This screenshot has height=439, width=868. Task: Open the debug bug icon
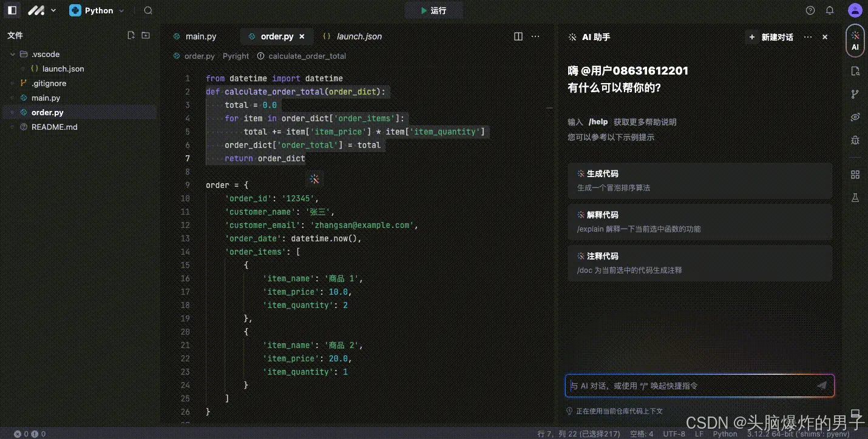pyautogui.click(x=855, y=140)
